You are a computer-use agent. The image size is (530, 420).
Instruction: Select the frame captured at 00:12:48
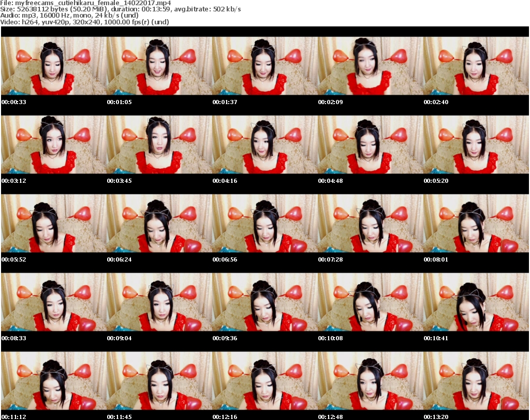coord(371,381)
